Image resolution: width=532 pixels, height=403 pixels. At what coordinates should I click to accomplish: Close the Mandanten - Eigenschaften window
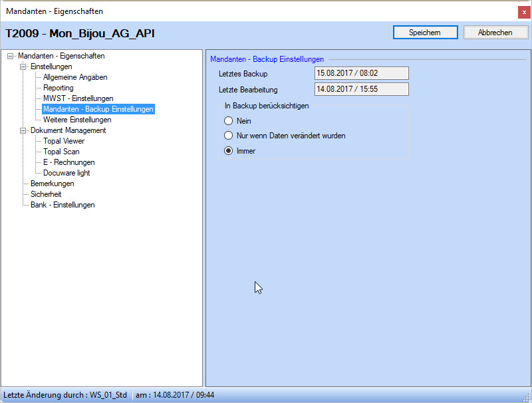524,11
